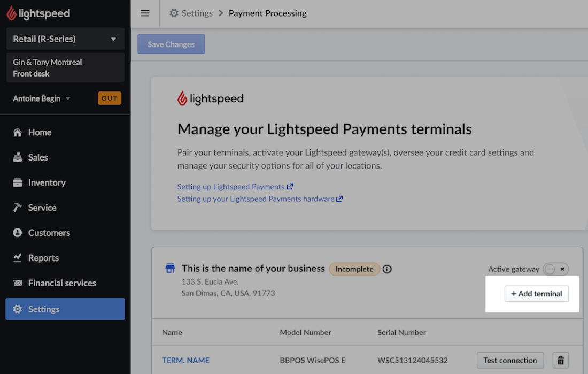588x374 pixels.
Task: Open the Retail (R-Series) dropdown
Action: [x=65, y=39]
